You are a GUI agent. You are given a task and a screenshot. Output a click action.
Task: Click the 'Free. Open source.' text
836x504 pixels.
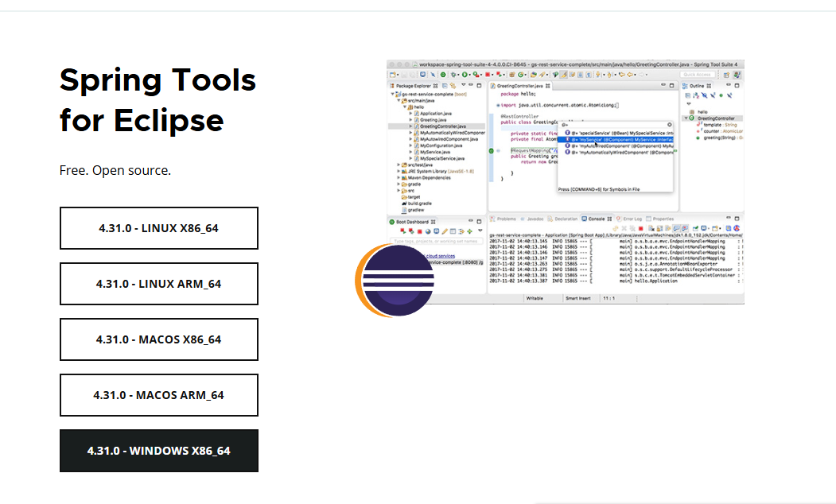tap(115, 170)
